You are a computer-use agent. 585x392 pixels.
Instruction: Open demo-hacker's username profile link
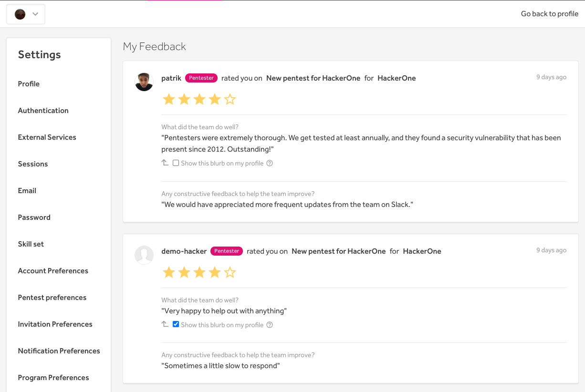click(184, 251)
